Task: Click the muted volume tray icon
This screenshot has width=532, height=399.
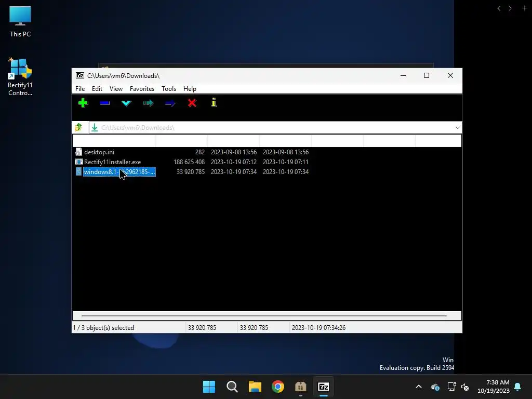Action: [x=465, y=387]
